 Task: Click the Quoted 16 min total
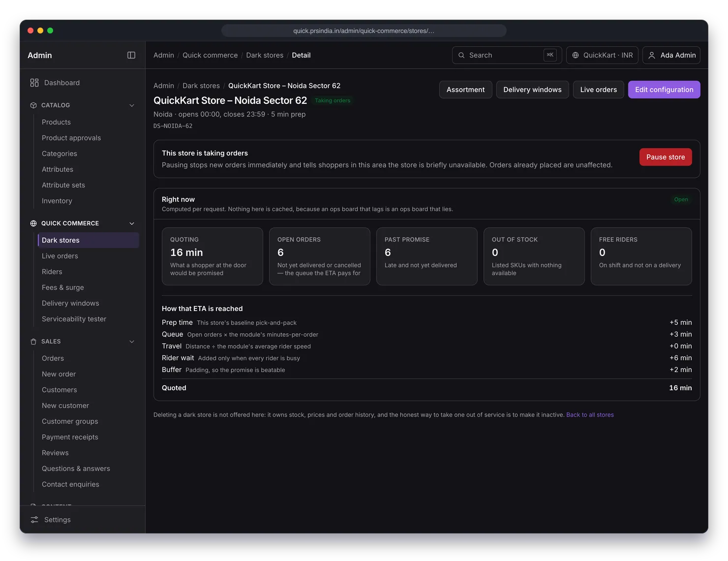680,388
